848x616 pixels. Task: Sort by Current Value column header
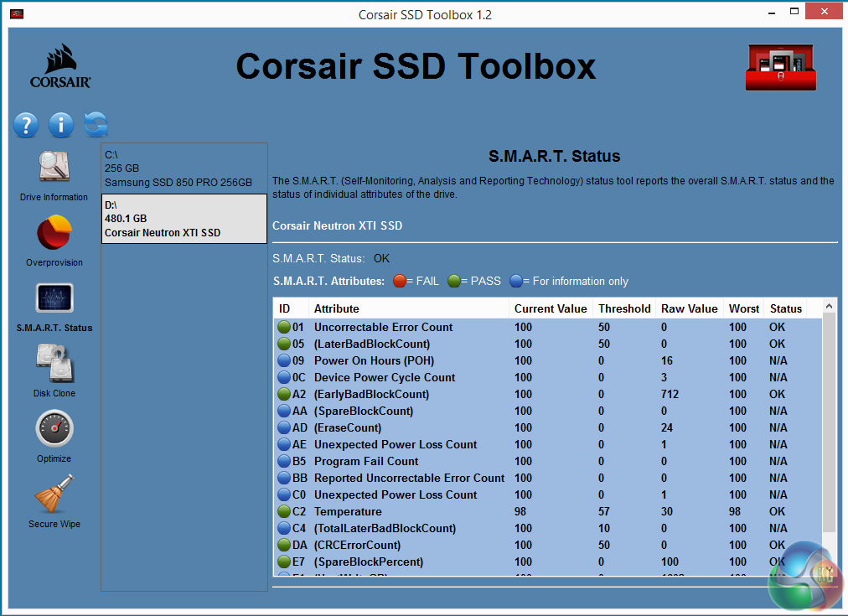point(551,308)
